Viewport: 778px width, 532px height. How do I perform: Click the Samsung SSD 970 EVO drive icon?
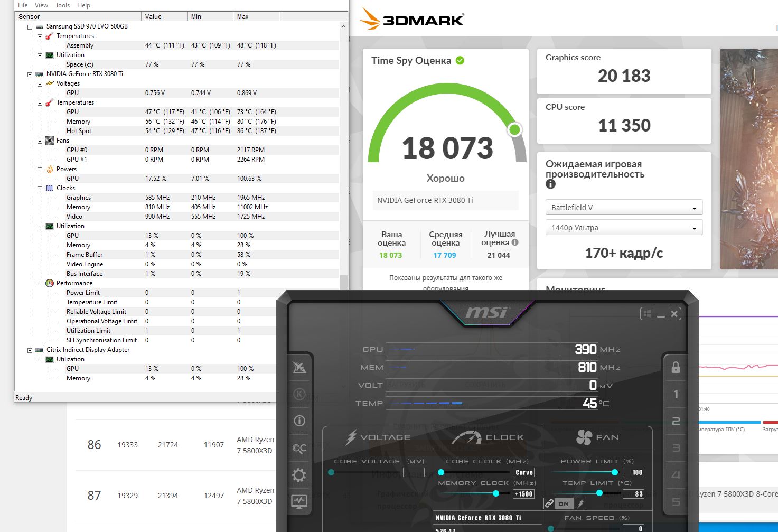(x=40, y=26)
